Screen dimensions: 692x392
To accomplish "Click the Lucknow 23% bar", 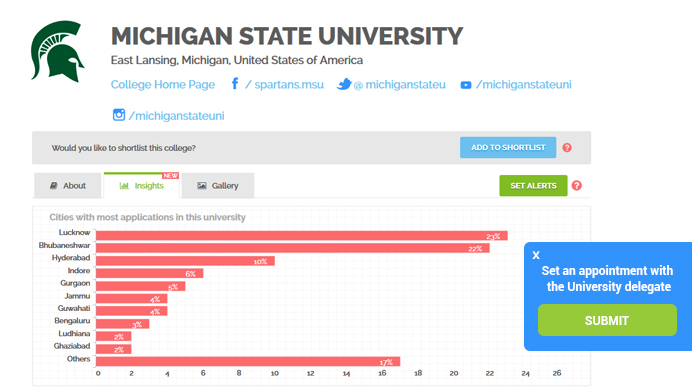I will click(302, 236).
